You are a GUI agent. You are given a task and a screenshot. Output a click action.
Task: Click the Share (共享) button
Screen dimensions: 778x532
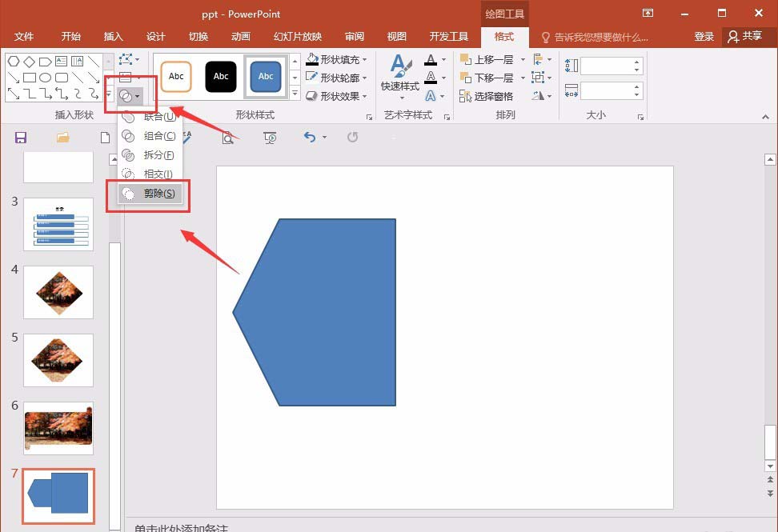[x=744, y=37]
